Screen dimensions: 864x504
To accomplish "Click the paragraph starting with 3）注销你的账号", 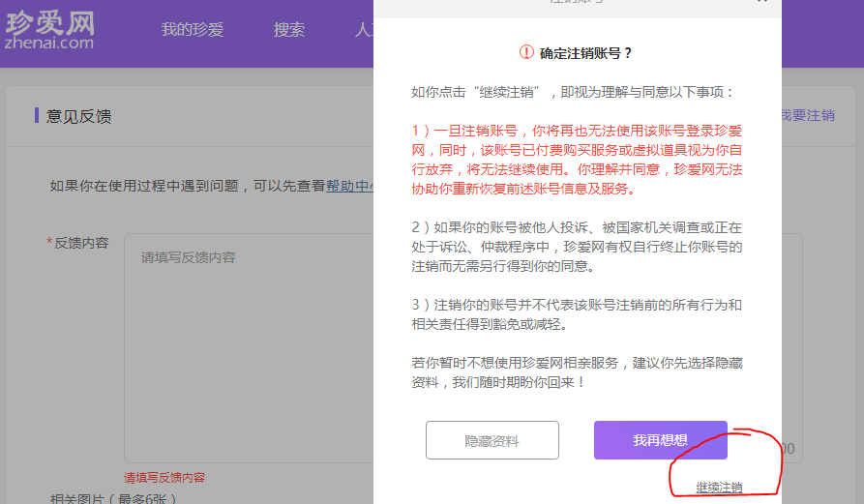I will coord(577,314).
